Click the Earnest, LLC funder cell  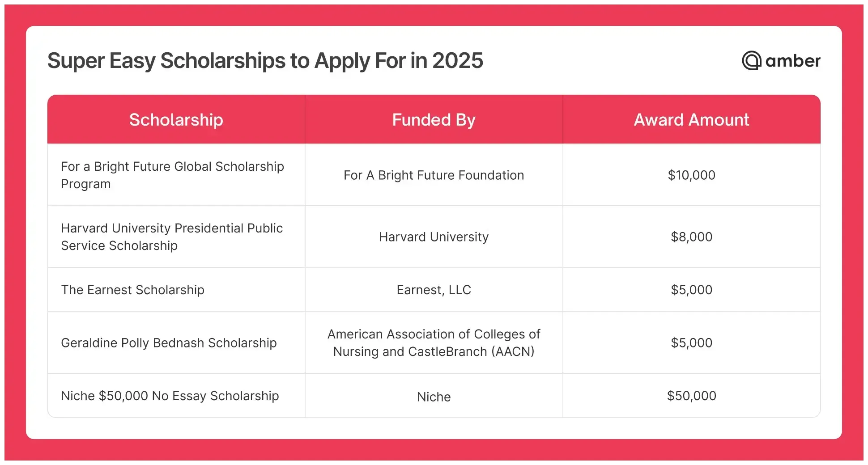coord(434,290)
